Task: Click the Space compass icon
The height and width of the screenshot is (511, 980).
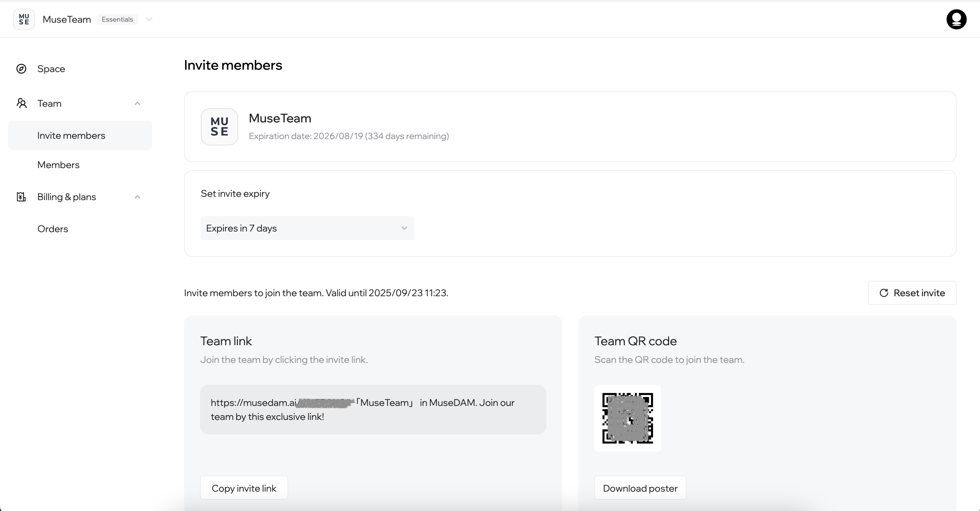Action: point(21,69)
